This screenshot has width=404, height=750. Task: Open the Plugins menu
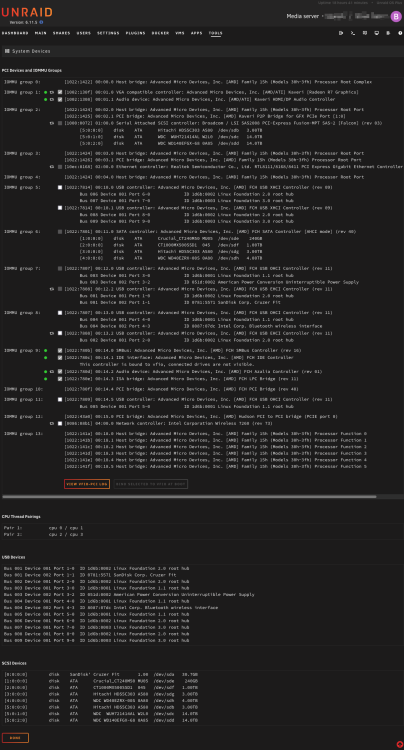click(x=135, y=33)
